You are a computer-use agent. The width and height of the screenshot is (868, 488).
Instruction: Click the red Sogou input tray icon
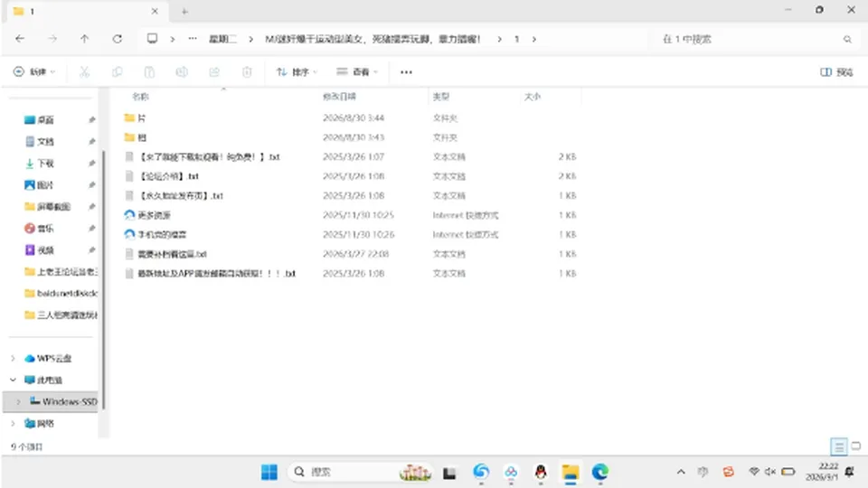(729, 472)
